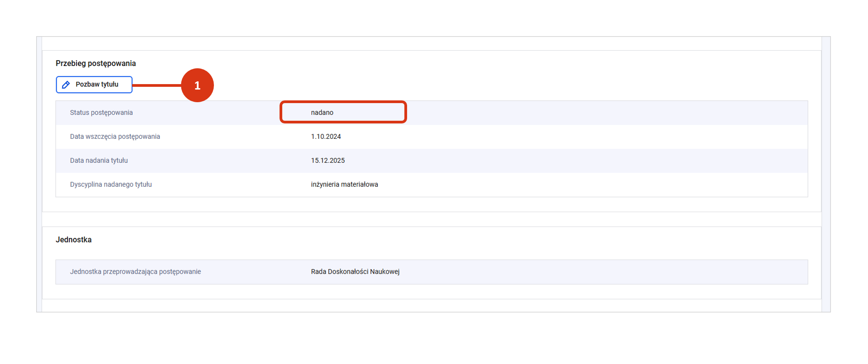The height and width of the screenshot is (364, 868).
Task: Click the Dyscyplina nadanego tytułu label
Action: [111, 184]
